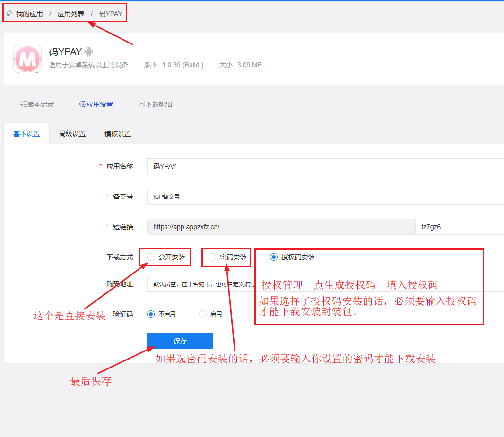Click the 应用设置 gear icon
Screen dimensions: 504x437
coord(82,104)
